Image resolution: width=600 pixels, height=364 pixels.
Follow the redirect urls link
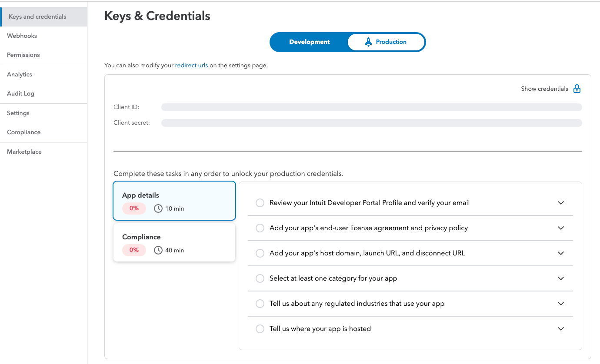click(x=191, y=66)
